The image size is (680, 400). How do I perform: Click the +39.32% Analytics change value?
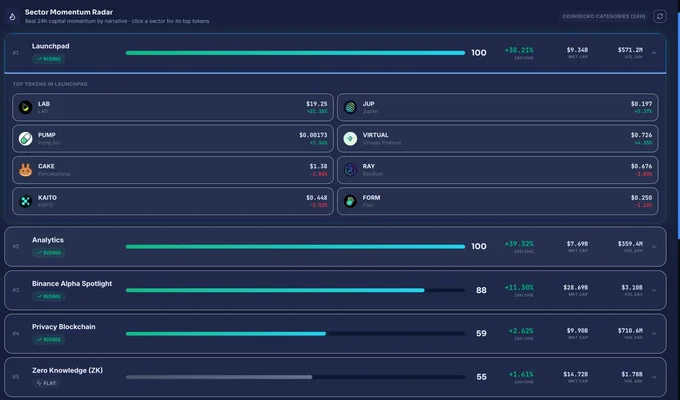coord(519,244)
